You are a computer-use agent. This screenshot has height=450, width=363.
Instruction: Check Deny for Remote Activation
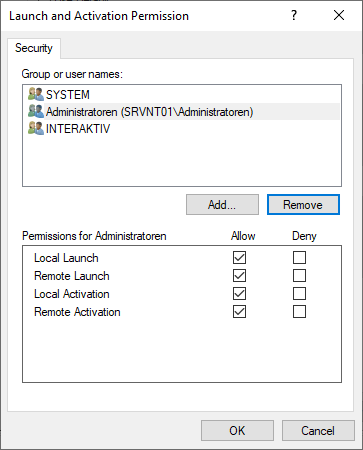point(299,312)
